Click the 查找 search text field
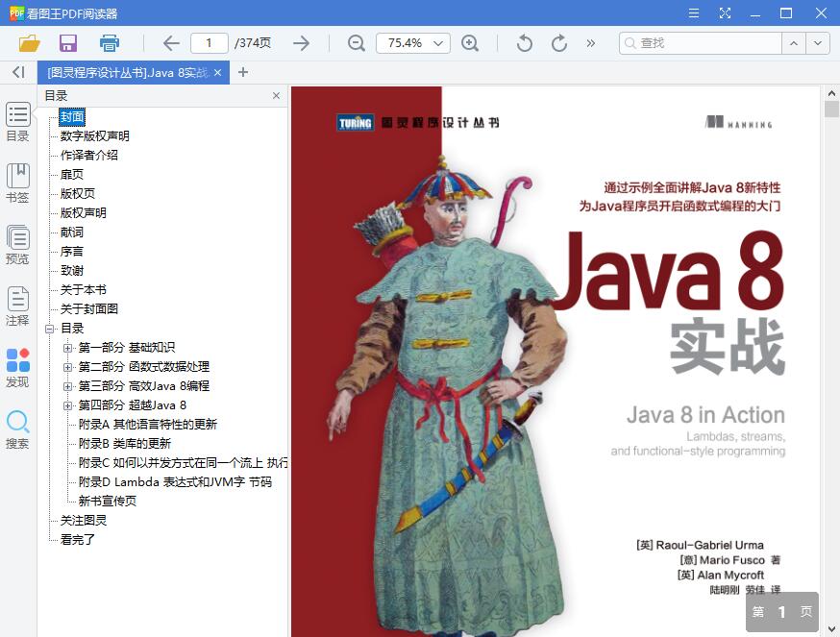 (x=701, y=43)
